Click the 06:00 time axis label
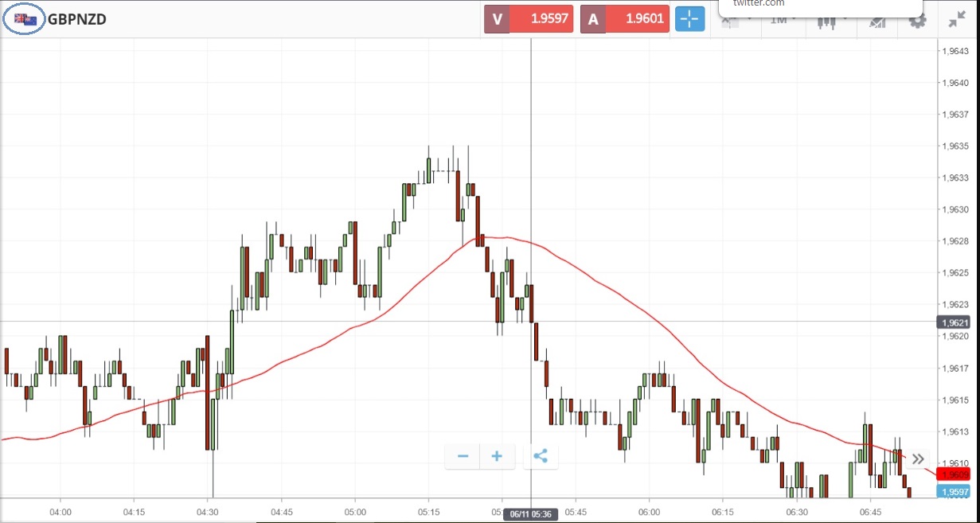 (650, 512)
